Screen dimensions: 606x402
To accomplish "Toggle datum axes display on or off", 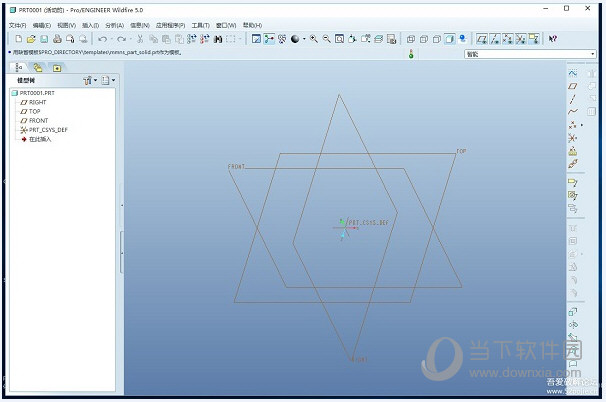I will click(x=495, y=39).
